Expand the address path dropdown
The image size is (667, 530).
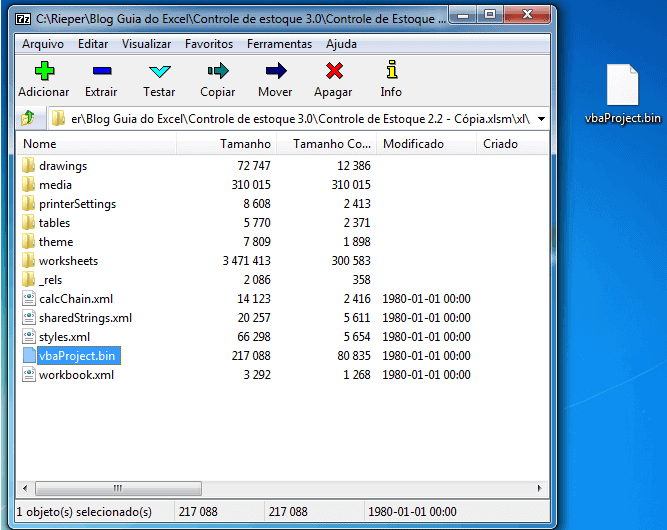(541, 118)
